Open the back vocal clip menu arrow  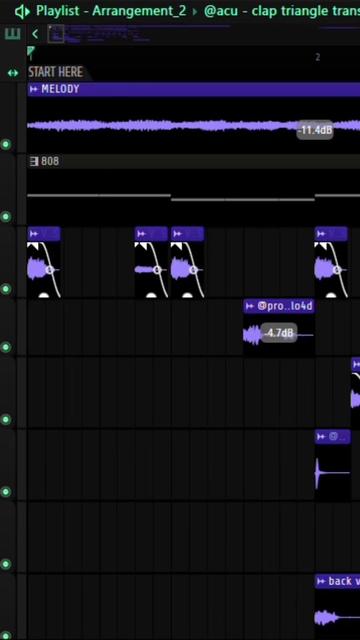tap(321, 581)
